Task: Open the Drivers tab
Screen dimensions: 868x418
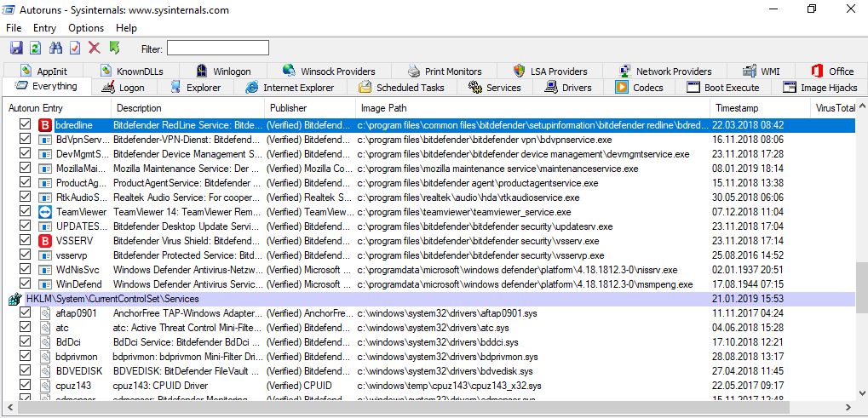Action: click(568, 88)
